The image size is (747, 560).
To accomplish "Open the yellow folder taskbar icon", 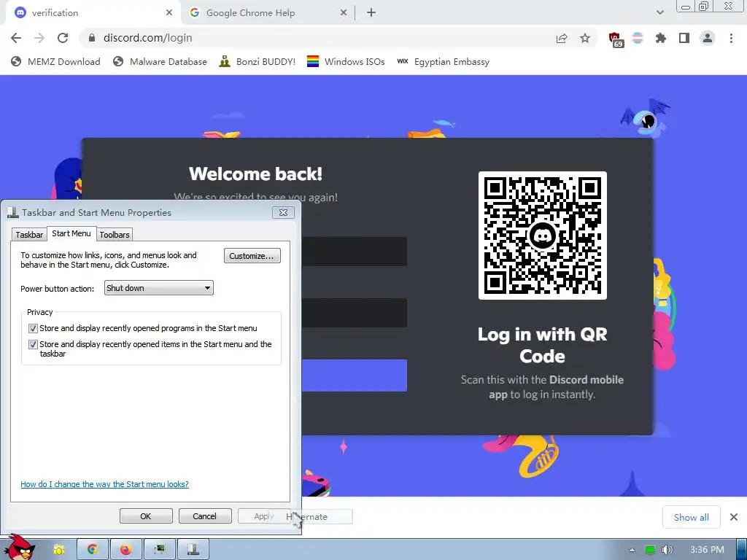I will coord(58,550).
